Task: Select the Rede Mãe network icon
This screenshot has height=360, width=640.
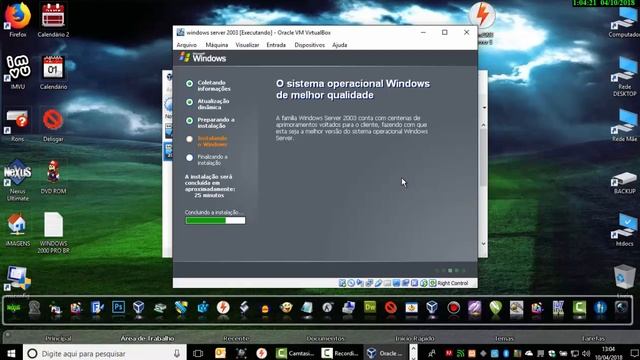Action: pos(624,125)
